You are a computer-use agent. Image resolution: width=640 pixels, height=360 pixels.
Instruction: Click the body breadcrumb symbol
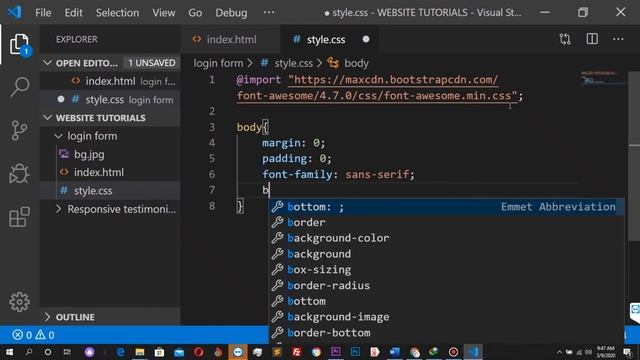[348, 63]
